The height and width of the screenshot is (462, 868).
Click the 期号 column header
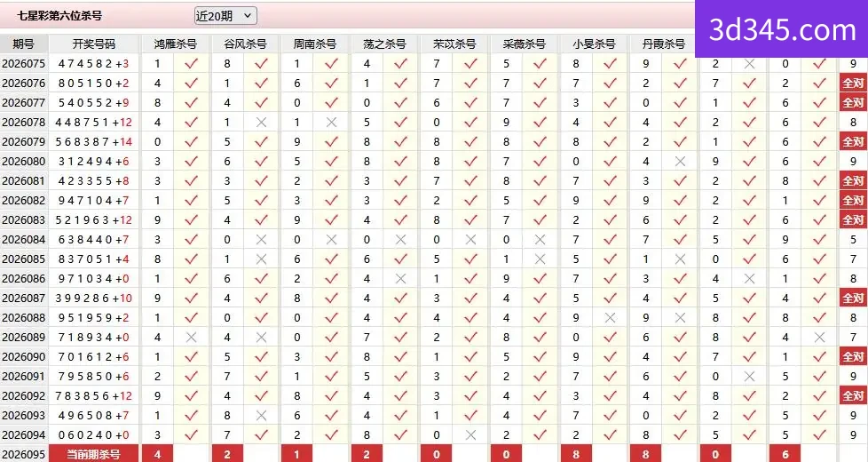[x=23, y=44]
